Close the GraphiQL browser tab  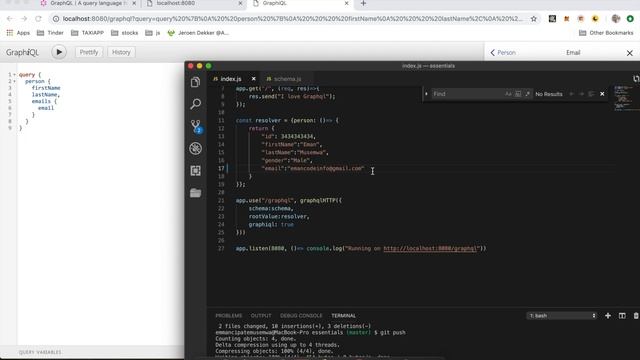pyautogui.click(x=347, y=3)
